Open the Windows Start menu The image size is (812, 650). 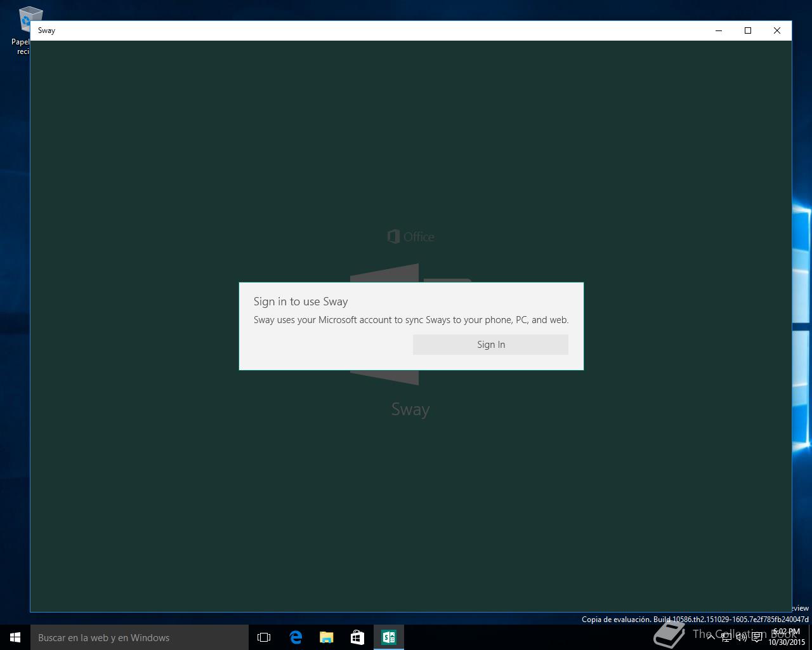[x=15, y=637]
